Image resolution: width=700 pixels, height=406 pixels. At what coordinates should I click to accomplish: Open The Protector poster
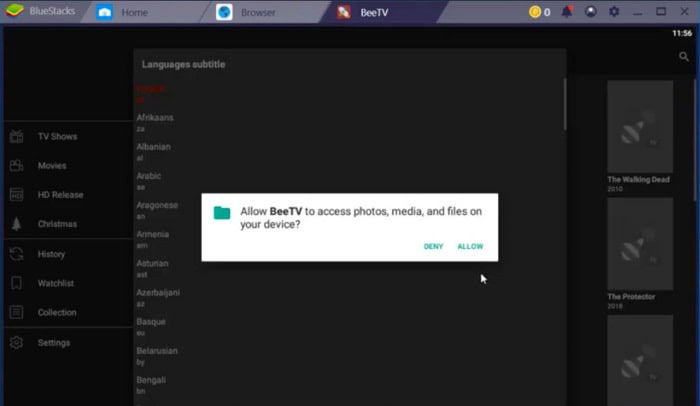tap(640, 243)
